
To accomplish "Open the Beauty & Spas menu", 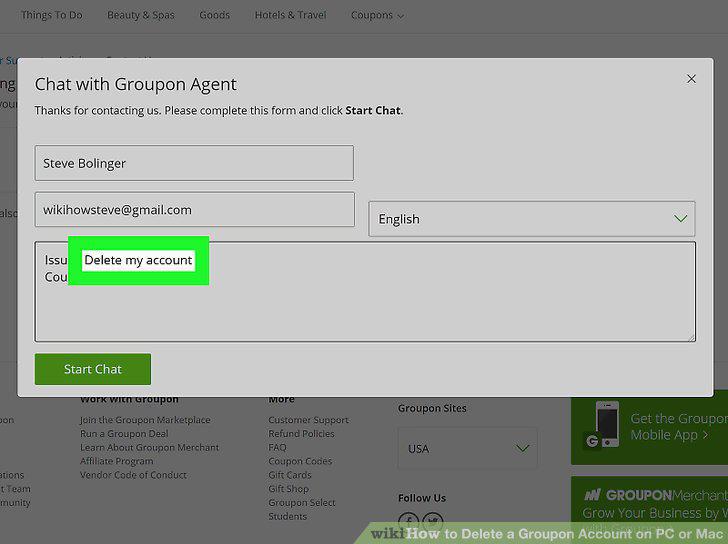I will 141,15.
